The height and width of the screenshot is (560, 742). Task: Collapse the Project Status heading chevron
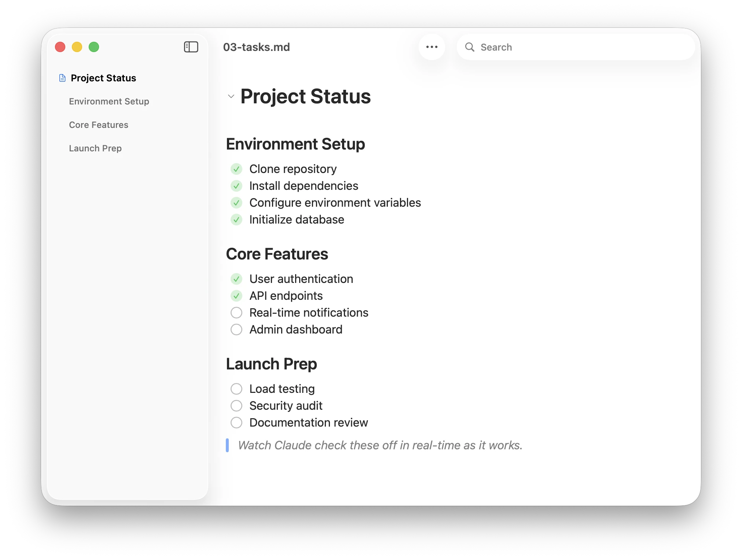click(x=231, y=96)
